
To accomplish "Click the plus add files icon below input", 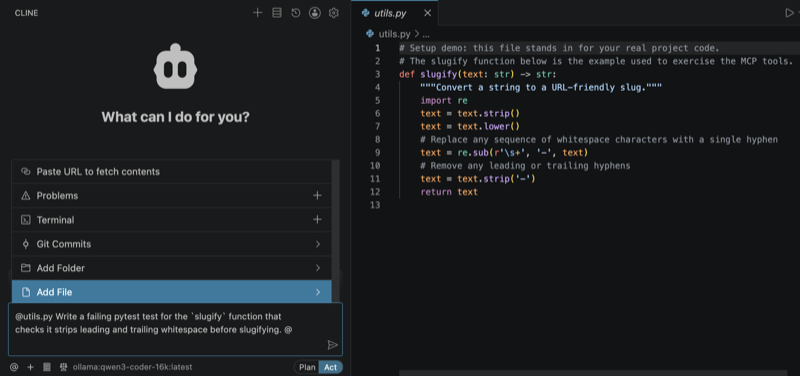I will click(31, 367).
